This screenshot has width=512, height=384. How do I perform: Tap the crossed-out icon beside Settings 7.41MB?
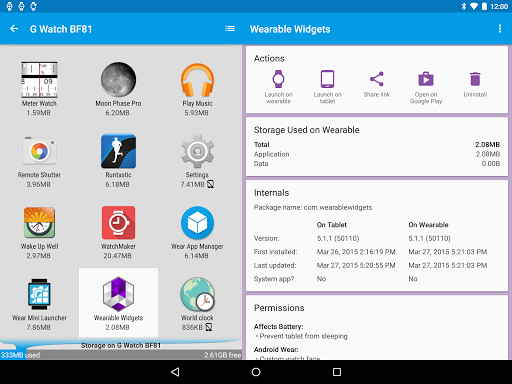coord(210,184)
